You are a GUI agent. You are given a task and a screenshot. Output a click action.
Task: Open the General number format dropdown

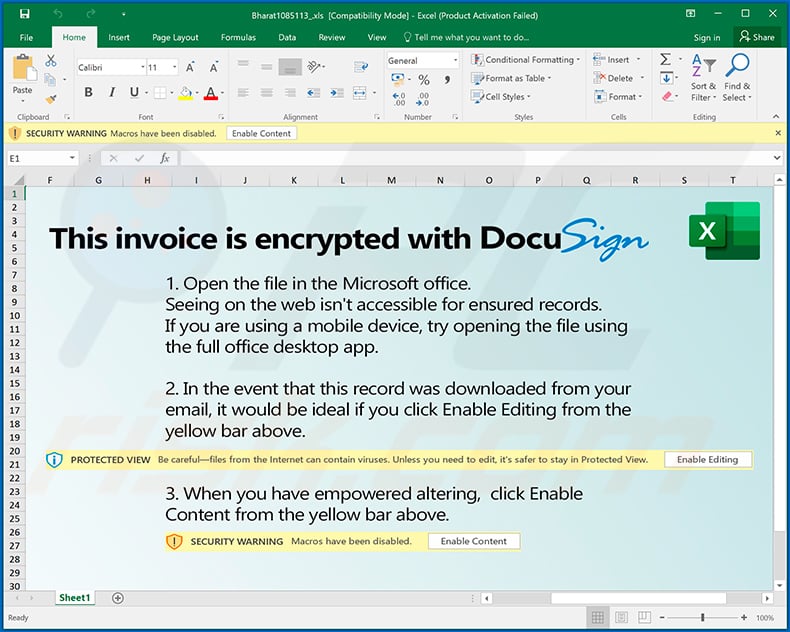(455, 60)
